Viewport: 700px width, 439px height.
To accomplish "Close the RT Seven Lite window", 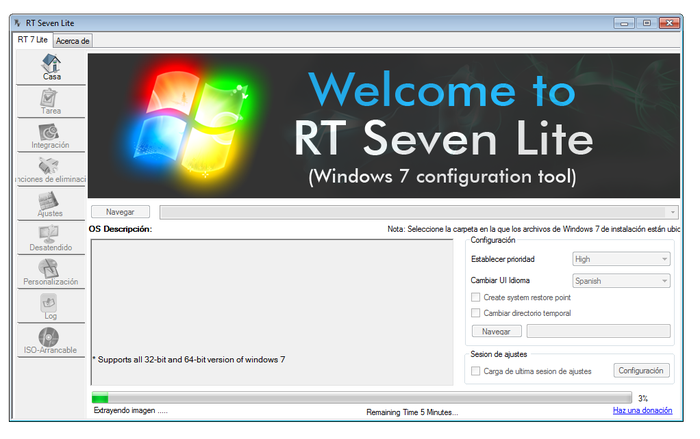I will pyautogui.click(x=669, y=23).
